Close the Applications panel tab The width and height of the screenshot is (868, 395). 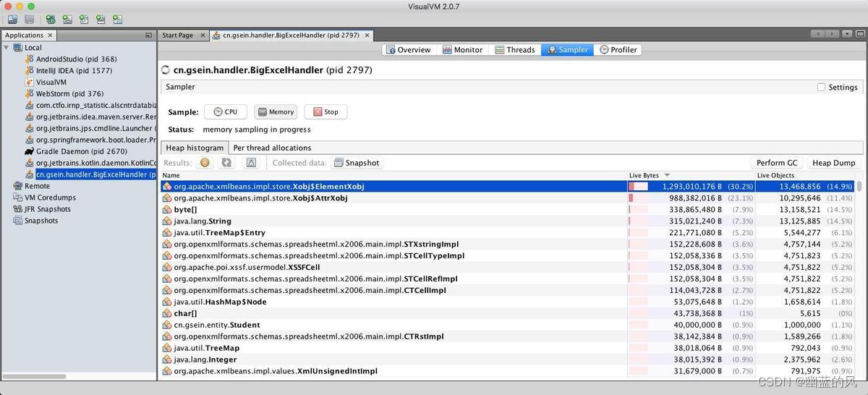(x=50, y=35)
